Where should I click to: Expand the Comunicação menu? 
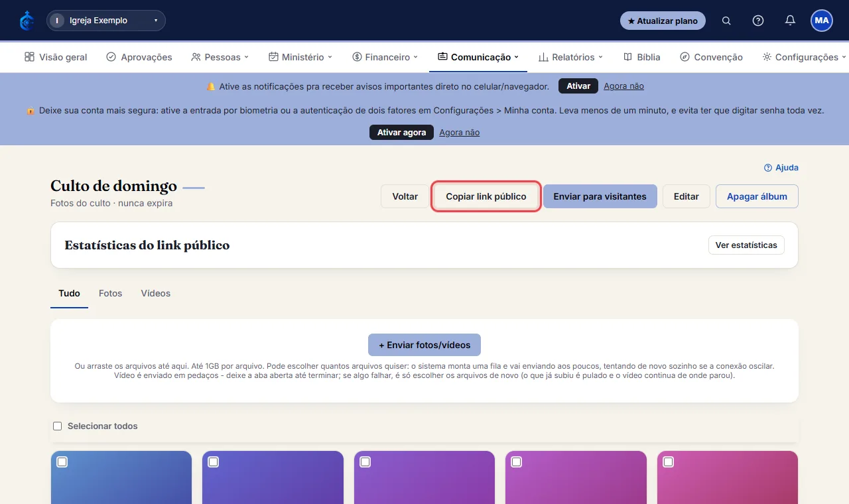point(478,57)
